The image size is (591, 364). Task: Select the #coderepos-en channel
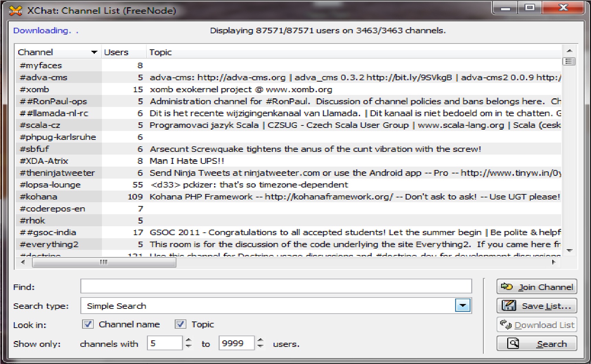pos(288,209)
